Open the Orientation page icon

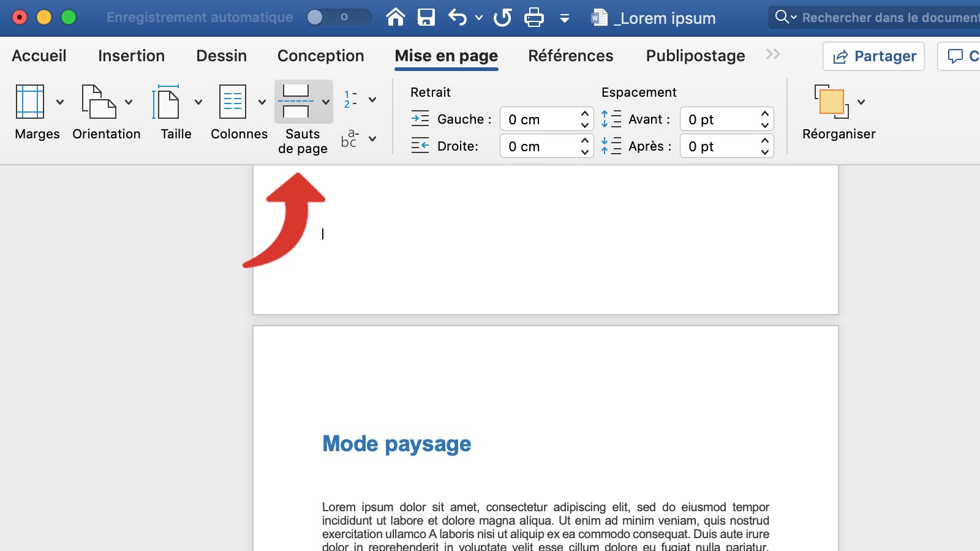(99, 102)
